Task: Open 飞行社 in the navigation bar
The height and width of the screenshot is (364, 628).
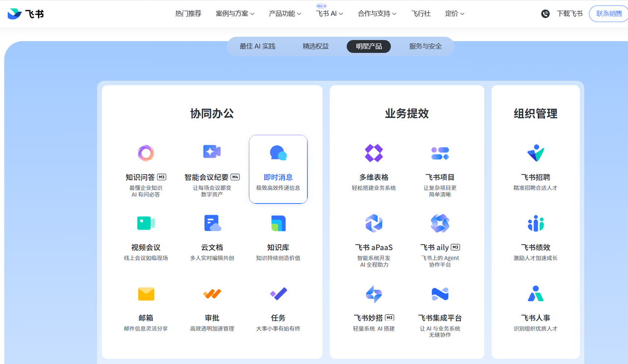Action: 421,14
